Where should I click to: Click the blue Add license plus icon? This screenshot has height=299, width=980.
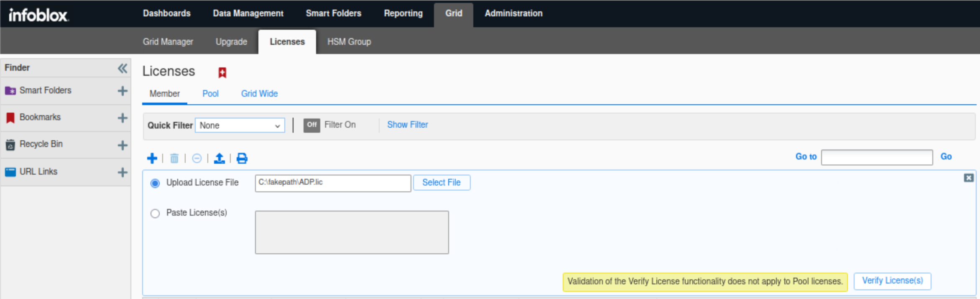coord(152,158)
